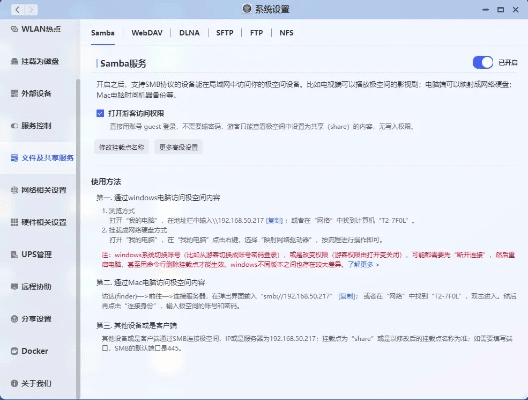Image resolution: width=528 pixels, height=400 pixels.
Task: Uncheck 打开游客访问权限 checkbox
Action: click(x=100, y=113)
